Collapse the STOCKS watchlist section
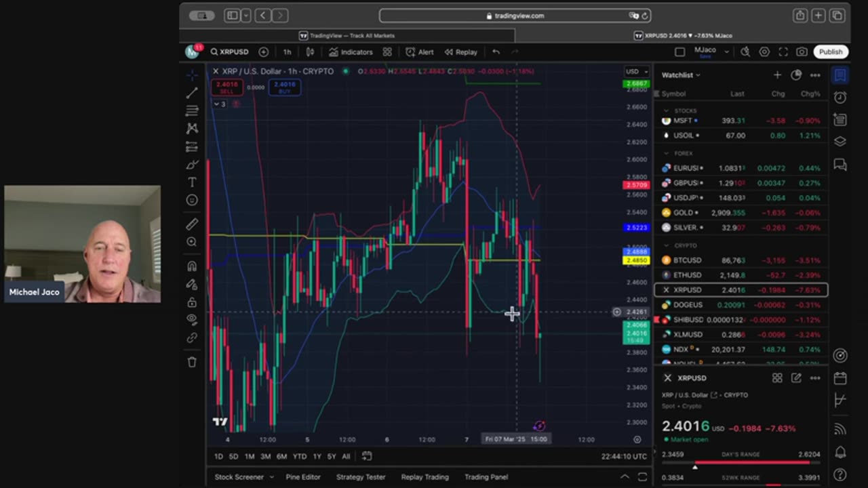Screen dimensions: 868x488 coord(667,110)
